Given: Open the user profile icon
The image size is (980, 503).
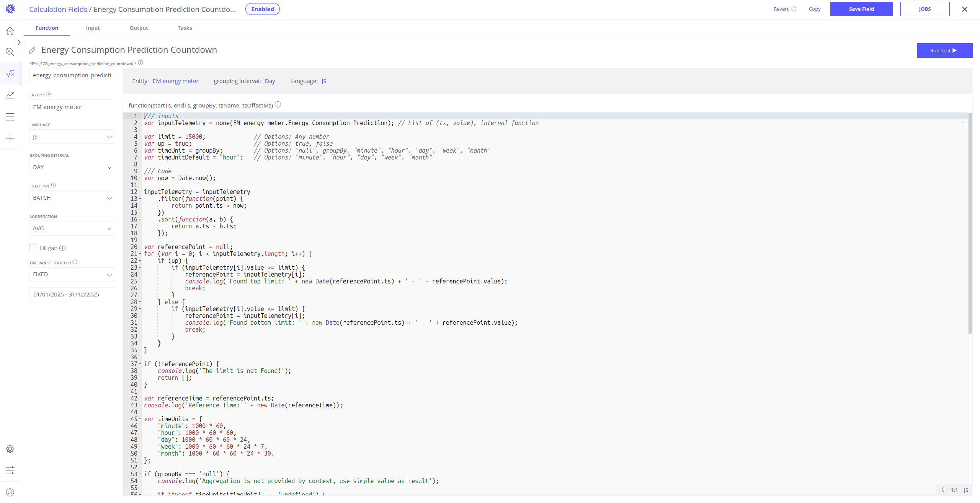Looking at the screenshot, I should [x=10, y=492].
